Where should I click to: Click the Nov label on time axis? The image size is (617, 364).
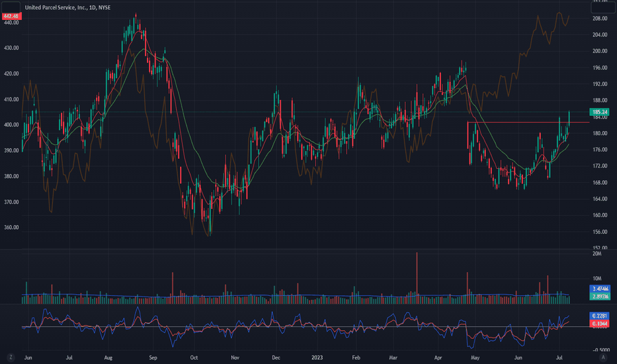click(x=235, y=357)
